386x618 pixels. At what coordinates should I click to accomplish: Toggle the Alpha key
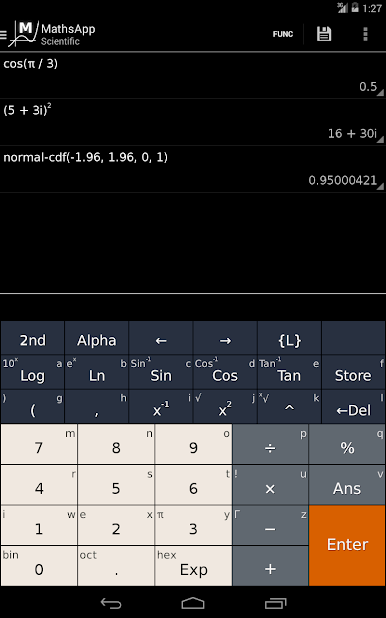(x=97, y=338)
